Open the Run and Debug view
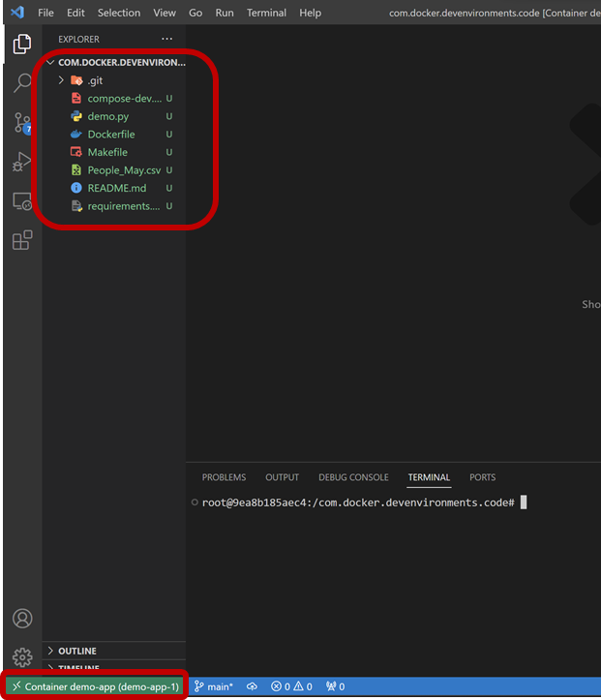 click(22, 162)
